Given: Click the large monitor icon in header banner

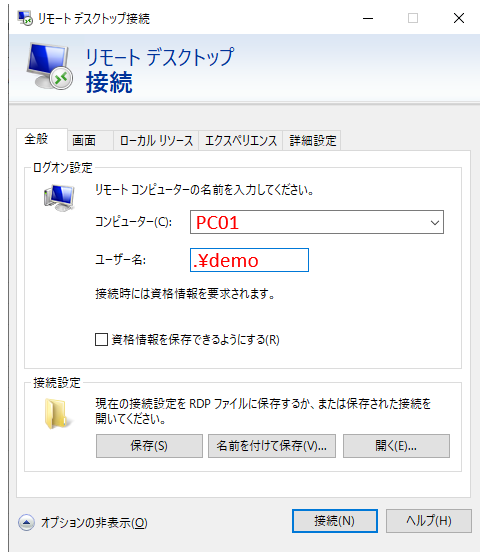Looking at the screenshot, I should [50, 66].
